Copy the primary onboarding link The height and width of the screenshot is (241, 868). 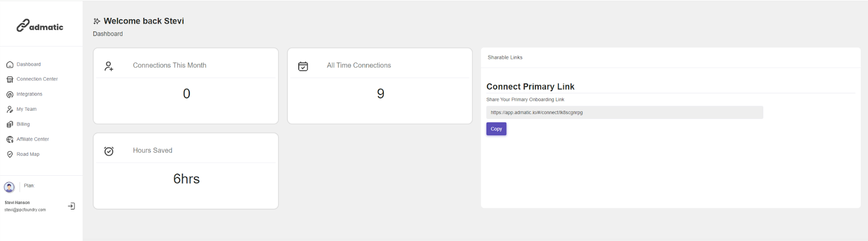[x=496, y=129]
